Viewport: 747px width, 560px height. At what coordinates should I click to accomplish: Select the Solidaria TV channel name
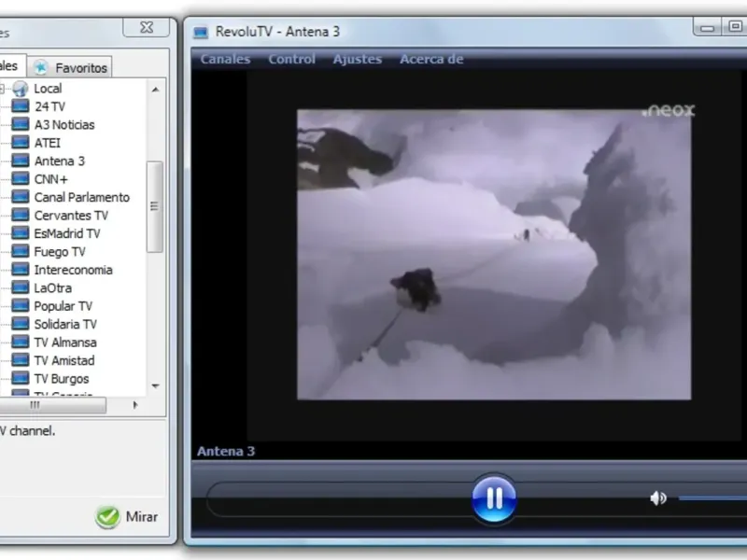65,324
